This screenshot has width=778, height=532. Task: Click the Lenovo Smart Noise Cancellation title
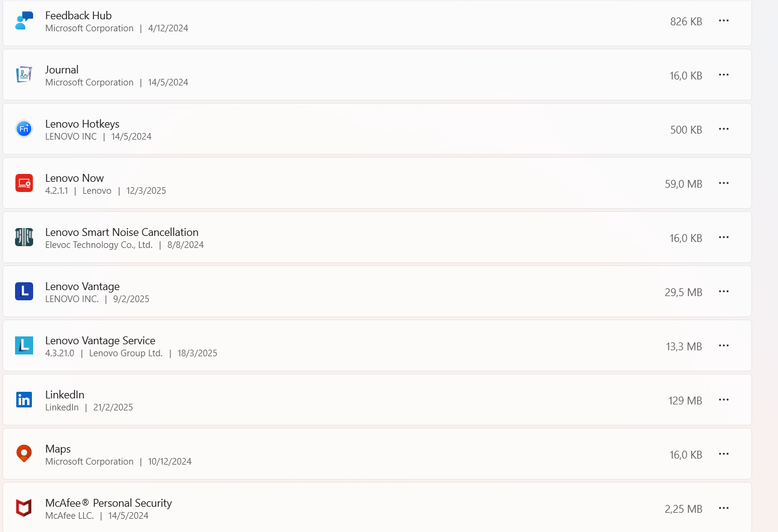[122, 232]
